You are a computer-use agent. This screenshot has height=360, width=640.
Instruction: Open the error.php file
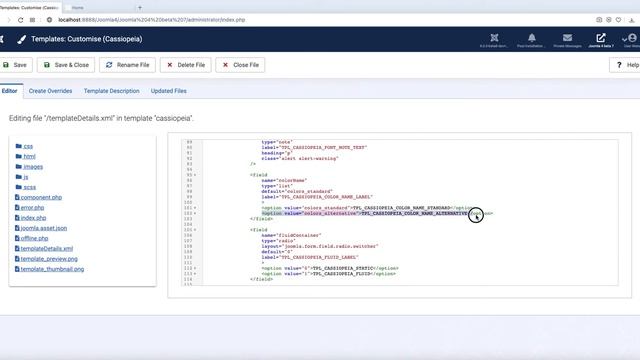(x=32, y=207)
